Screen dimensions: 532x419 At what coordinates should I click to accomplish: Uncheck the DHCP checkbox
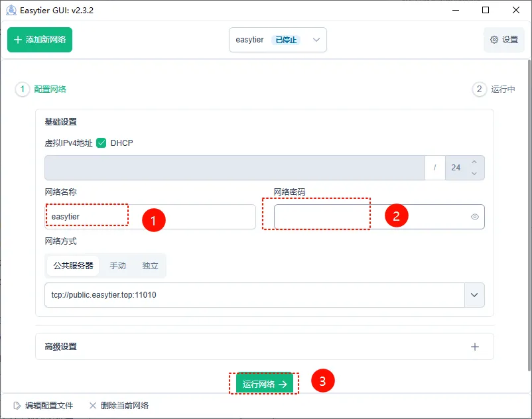(101, 143)
